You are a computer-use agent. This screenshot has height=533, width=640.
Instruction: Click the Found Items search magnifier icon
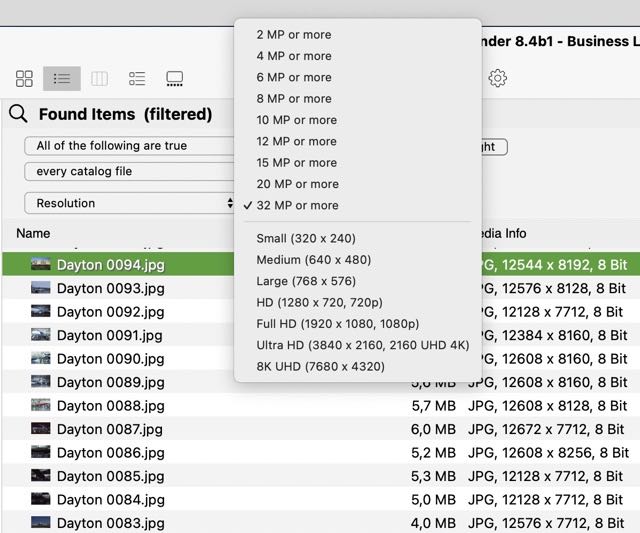click(x=18, y=114)
